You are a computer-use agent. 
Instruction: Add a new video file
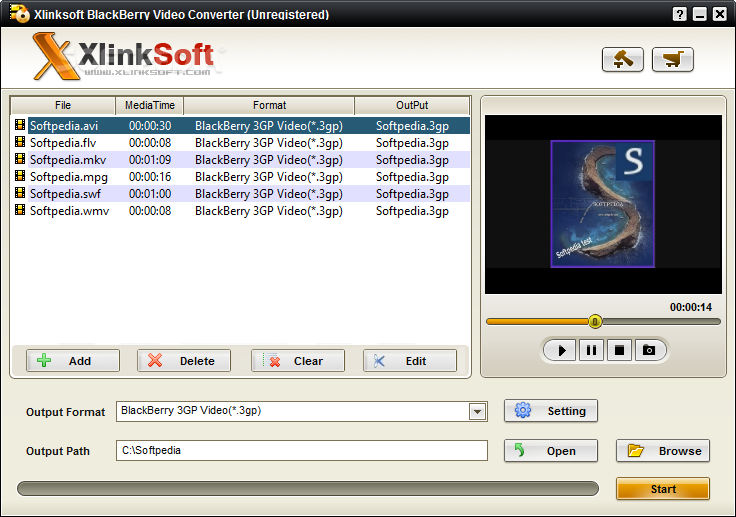point(73,361)
